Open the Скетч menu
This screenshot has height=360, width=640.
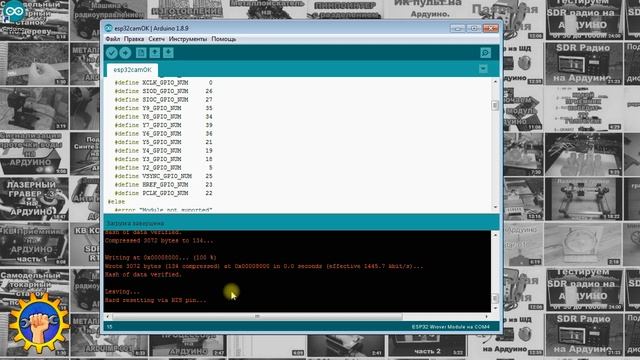(156, 39)
